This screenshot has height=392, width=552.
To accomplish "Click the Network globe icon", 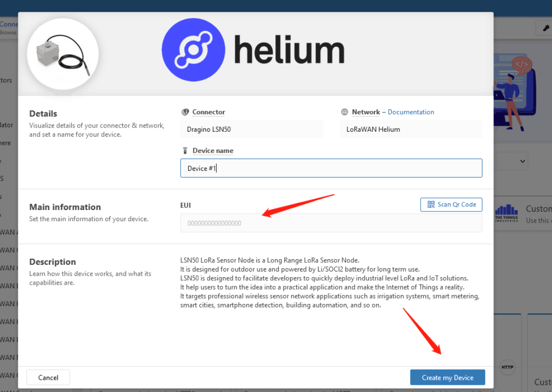I will coord(344,112).
